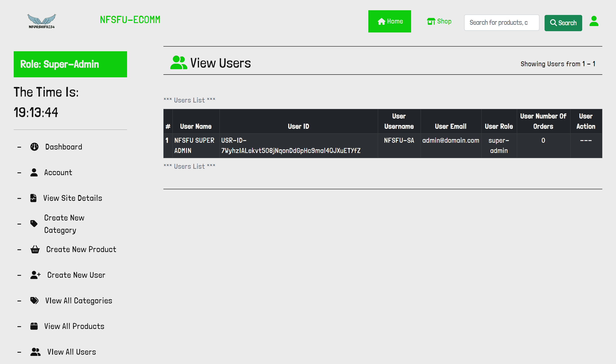The image size is (616, 364).
Task: Click the admin@domain.com email cell
Action: 450,140
